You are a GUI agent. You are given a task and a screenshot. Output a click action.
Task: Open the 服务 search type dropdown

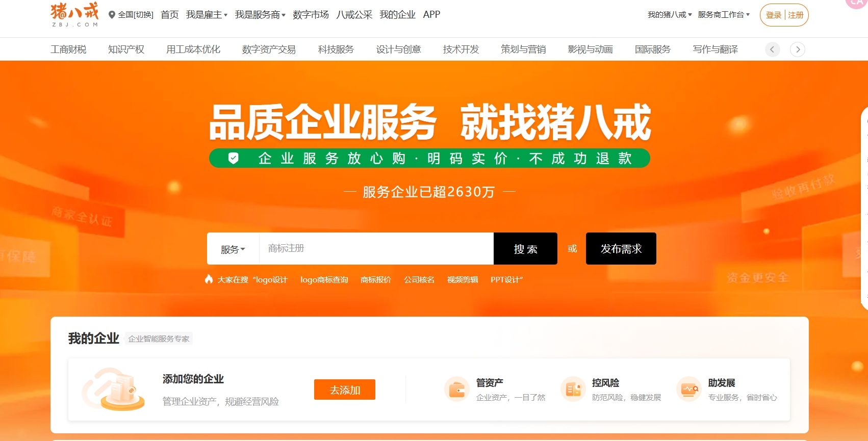point(233,249)
